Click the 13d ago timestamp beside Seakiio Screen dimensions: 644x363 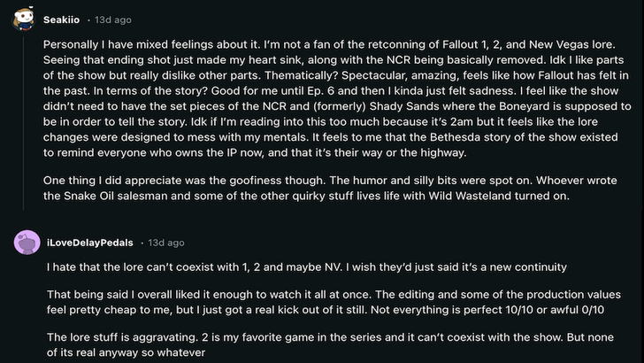coord(113,19)
